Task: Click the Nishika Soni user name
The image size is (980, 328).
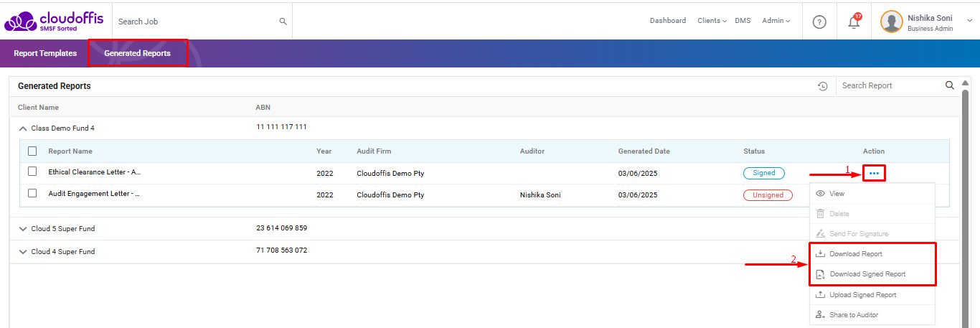Action: 930,18
